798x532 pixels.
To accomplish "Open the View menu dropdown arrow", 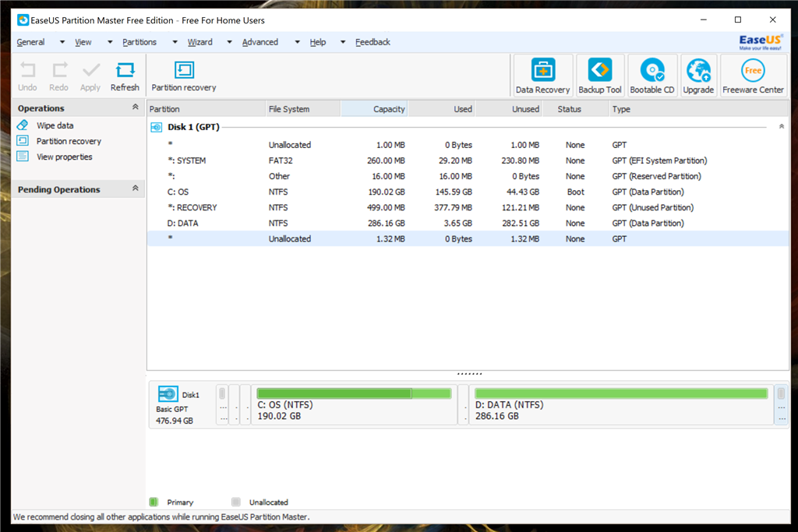I will pos(110,42).
